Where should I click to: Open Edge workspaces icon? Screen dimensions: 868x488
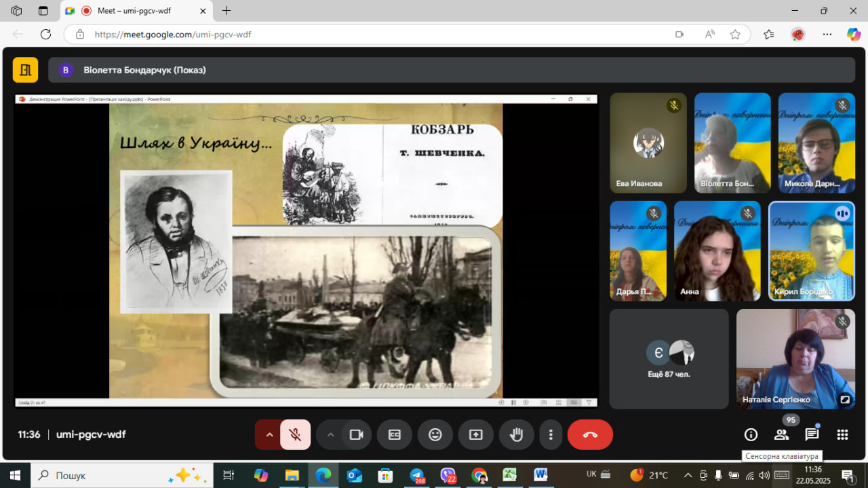pos(17,11)
